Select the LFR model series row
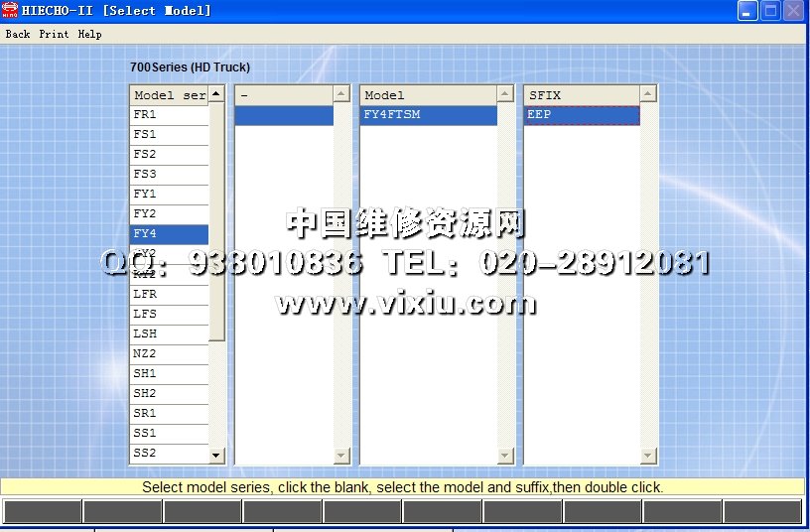 [x=169, y=295]
